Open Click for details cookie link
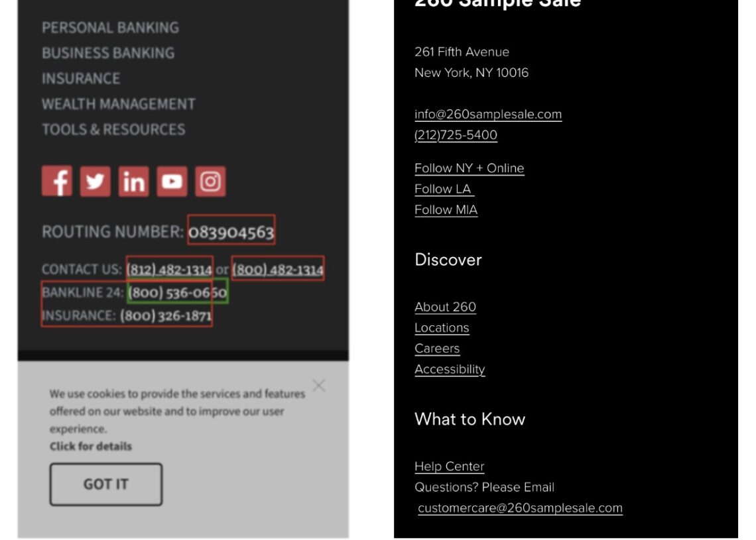The height and width of the screenshot is (540, 756). click(x=91, y=447)
